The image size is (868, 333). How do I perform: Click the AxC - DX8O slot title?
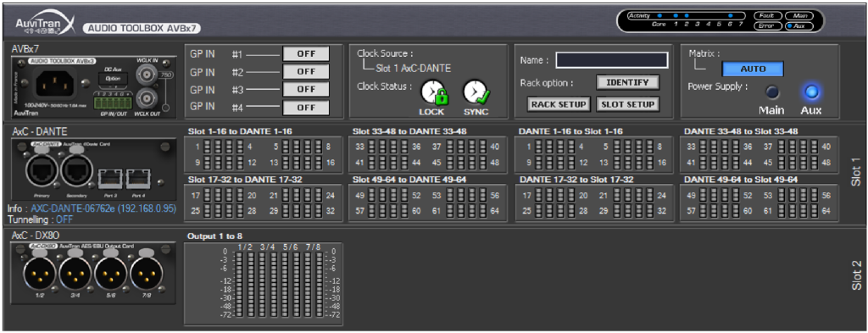(36, 235)
